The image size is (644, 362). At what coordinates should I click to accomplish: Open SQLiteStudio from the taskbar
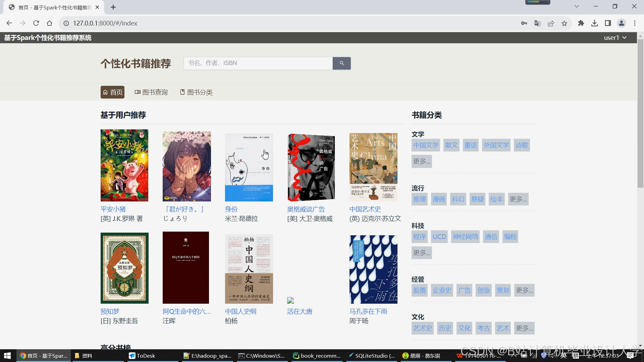pos(371,356)
